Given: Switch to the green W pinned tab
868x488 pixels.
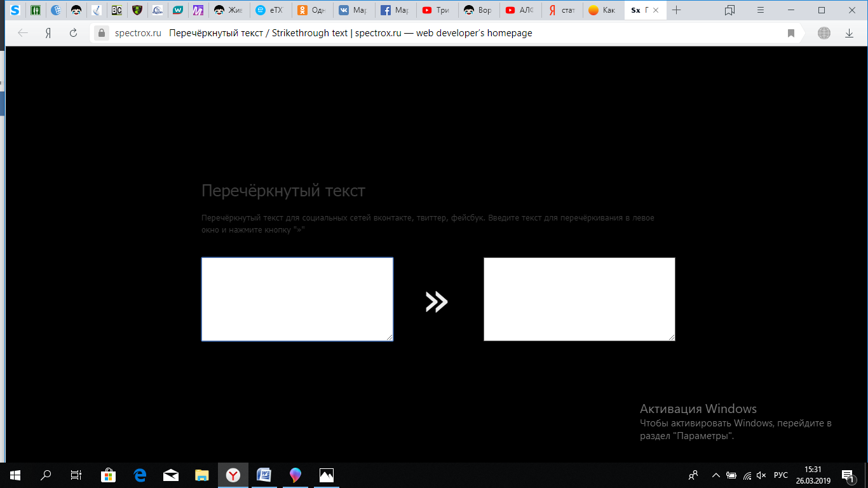Looking at the screenshot, I should click(178, 10).
